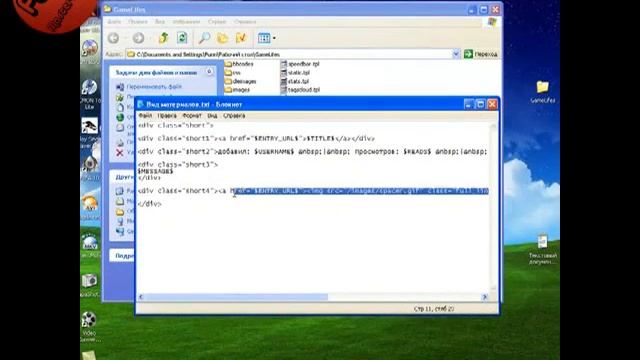Click the red X delete icon in tasks panel
The image size is (640, 360).
pos(120,153)
